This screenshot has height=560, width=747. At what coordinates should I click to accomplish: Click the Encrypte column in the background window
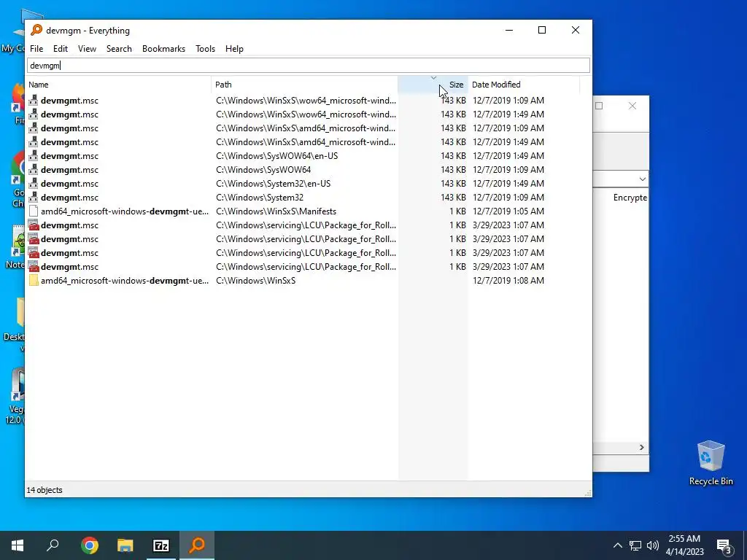coord(630,198)
